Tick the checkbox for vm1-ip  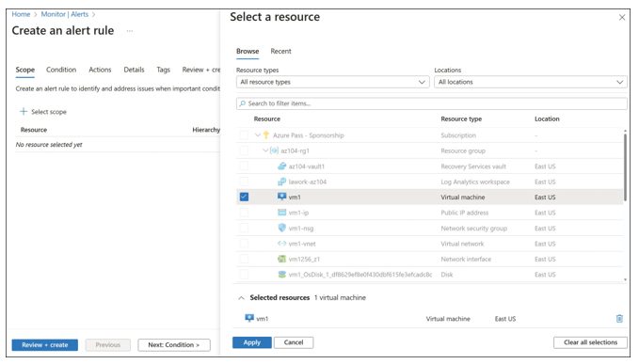(244, 213)
